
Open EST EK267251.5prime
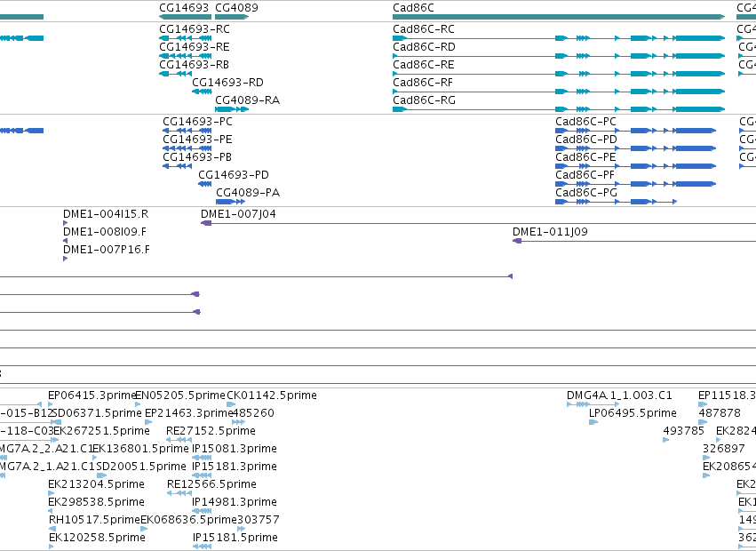pyautogui.click(x=102, y=431)
